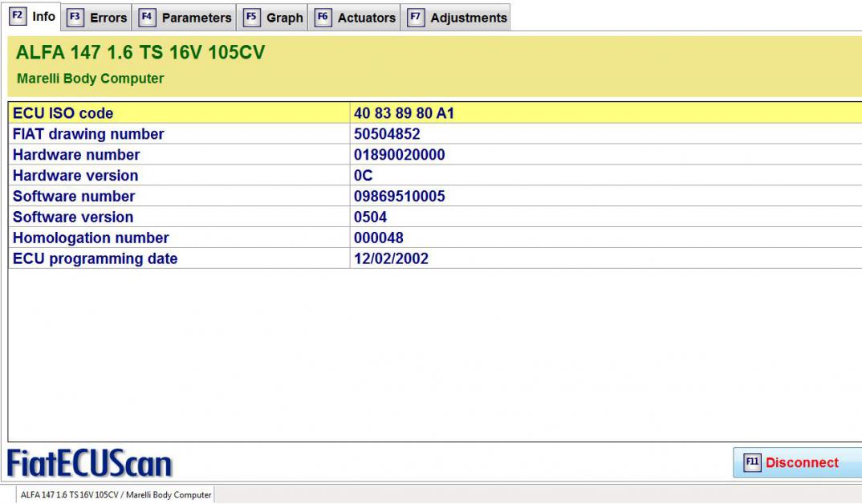Click the F4 key icon beside Parameters

point(147,18)
